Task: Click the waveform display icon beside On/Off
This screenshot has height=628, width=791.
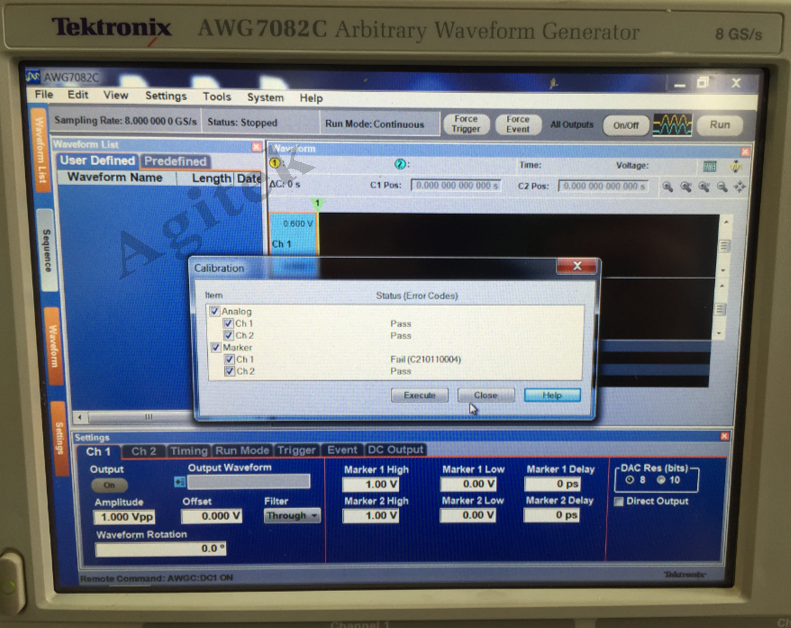Action: 672,125
